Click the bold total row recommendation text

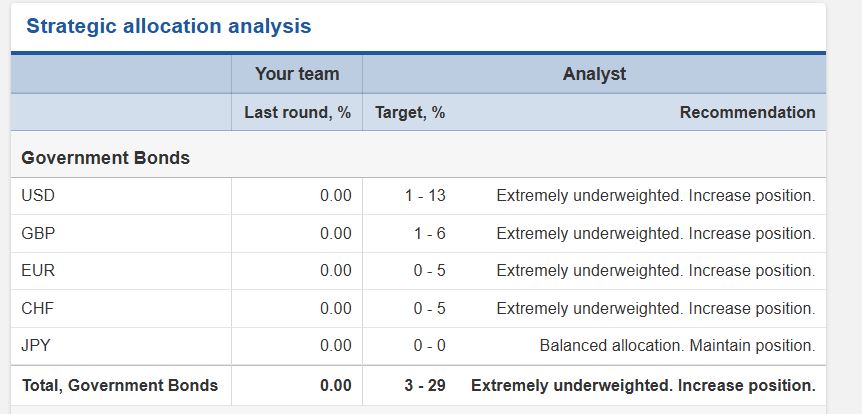tap(643, 385)
